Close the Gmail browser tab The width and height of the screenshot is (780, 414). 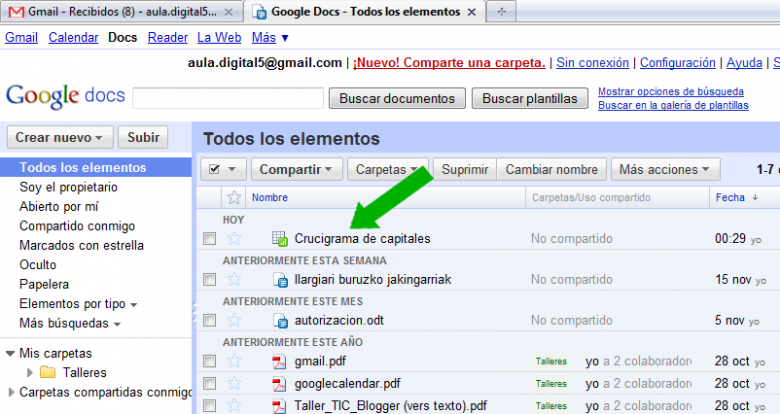click(228, 12)
